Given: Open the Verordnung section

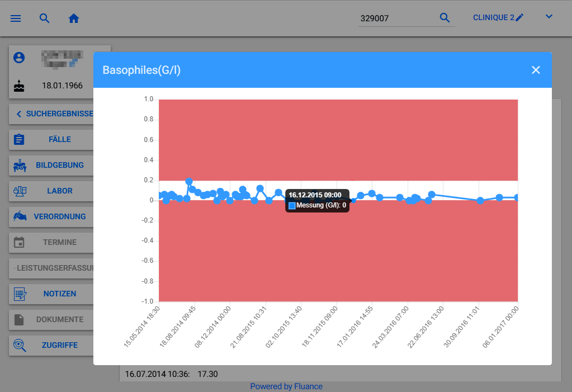Looking at the screenshot, I should click(x=59, y=216).
